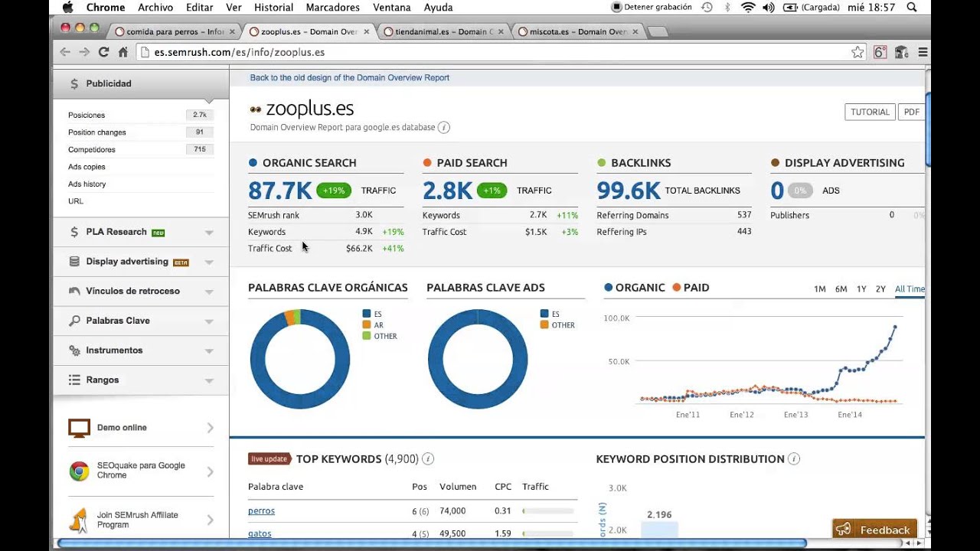Viewport: 980px width, 551px height.
Task: Click the Instrumentos gears icon
Action: coord(74,350)
